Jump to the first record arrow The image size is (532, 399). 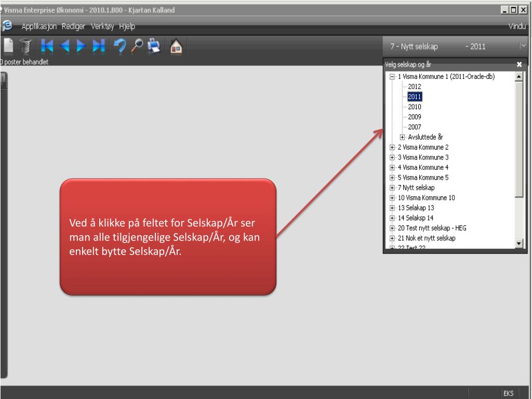point(47,46)
